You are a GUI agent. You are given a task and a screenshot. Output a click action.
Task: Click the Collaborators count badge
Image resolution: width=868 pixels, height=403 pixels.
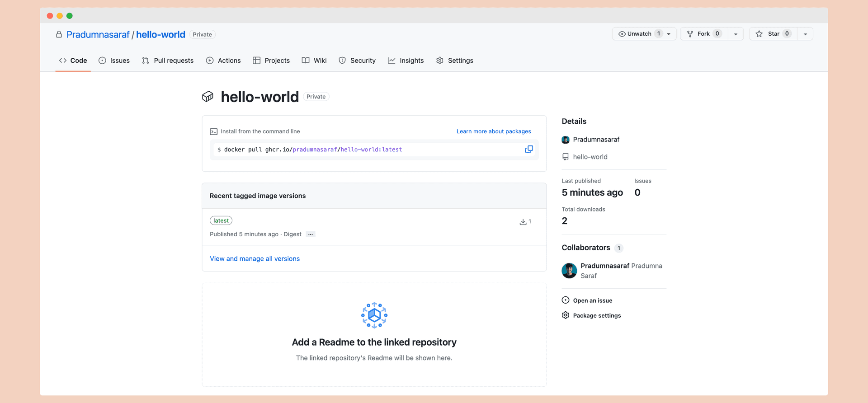pos(619,248)
